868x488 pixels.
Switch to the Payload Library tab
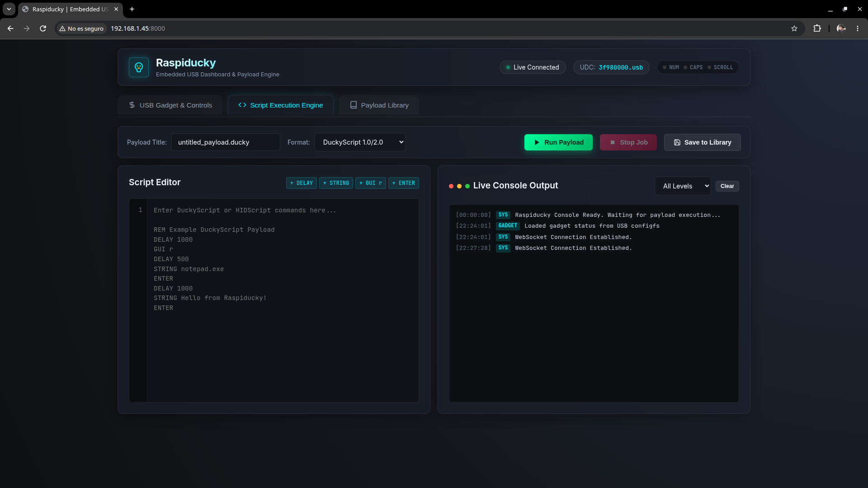[x=379, y=105]
